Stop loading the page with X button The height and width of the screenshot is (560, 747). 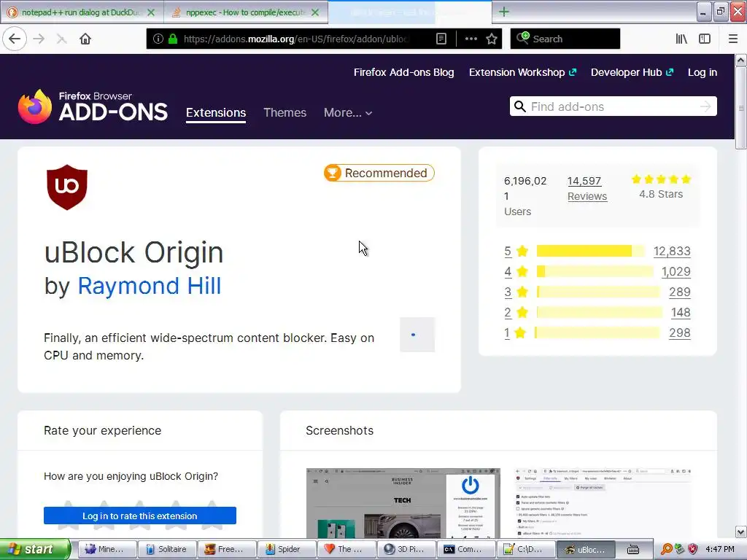(61, 39)
